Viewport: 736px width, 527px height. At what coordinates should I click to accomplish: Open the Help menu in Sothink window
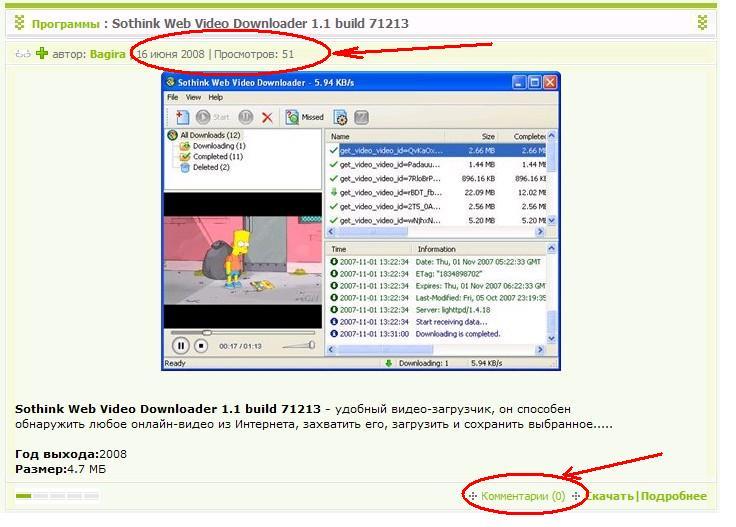pos(215,97)
